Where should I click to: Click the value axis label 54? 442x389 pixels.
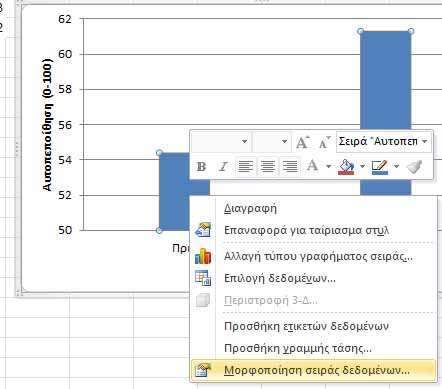click(x=65, y=160)
